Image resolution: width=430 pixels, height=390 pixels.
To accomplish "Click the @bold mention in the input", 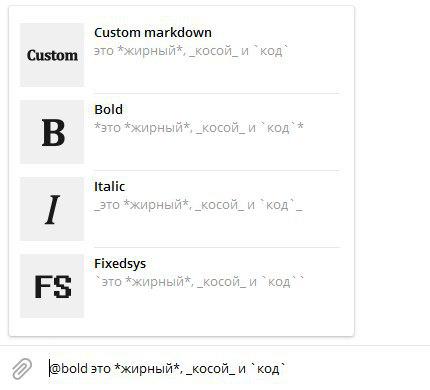I will [x=69, y=369].
